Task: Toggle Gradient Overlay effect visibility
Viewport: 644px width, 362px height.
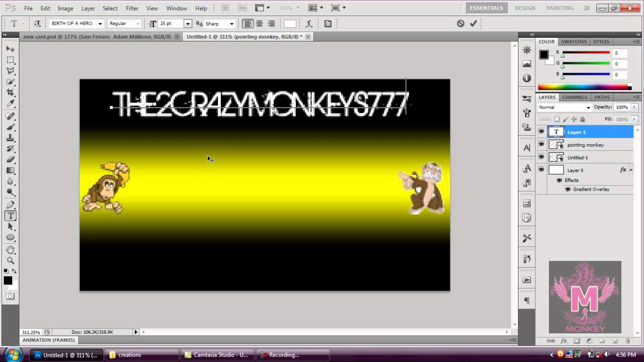Action: [x=568, y=189]
